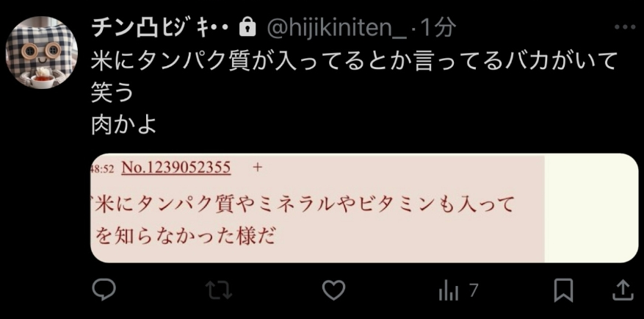
Task: Tap the retweet arrows icon
Action: coord(219,290)
